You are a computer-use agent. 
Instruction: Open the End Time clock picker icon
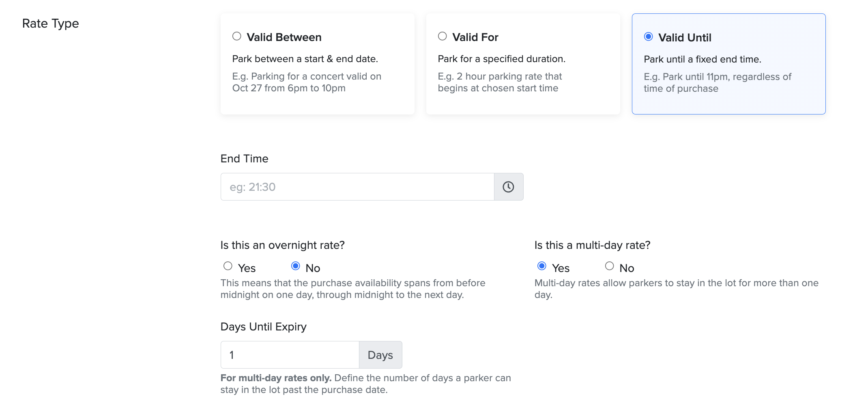pyautogui.click(x=508, y=187)
